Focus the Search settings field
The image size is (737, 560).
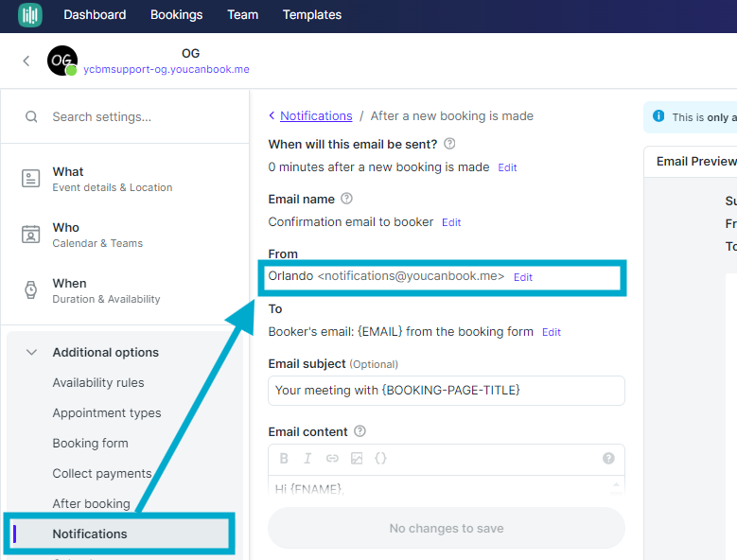click(x=125, y=116)
